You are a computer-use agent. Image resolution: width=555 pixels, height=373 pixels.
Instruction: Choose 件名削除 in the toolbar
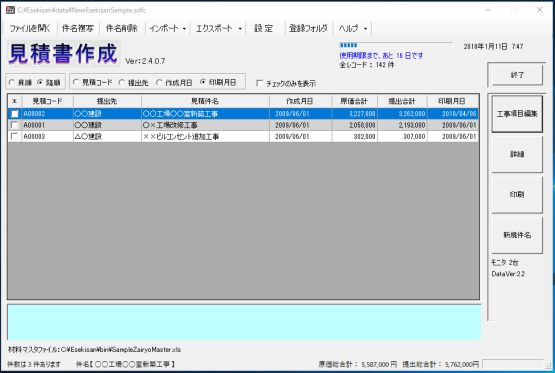(122, 28)
